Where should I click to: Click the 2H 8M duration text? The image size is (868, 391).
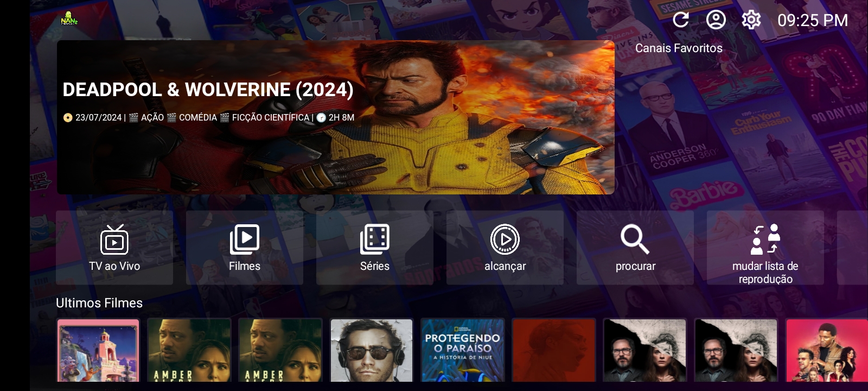[341, 117]
